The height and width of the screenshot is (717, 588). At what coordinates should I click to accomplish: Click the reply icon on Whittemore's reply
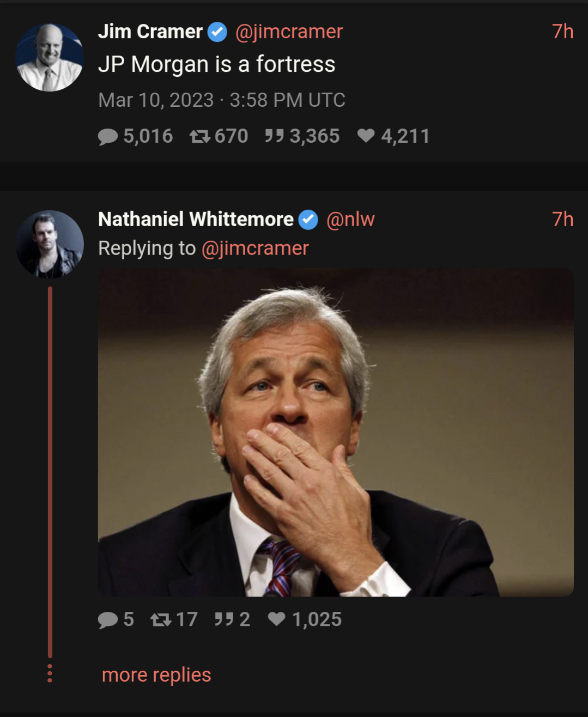108,619
